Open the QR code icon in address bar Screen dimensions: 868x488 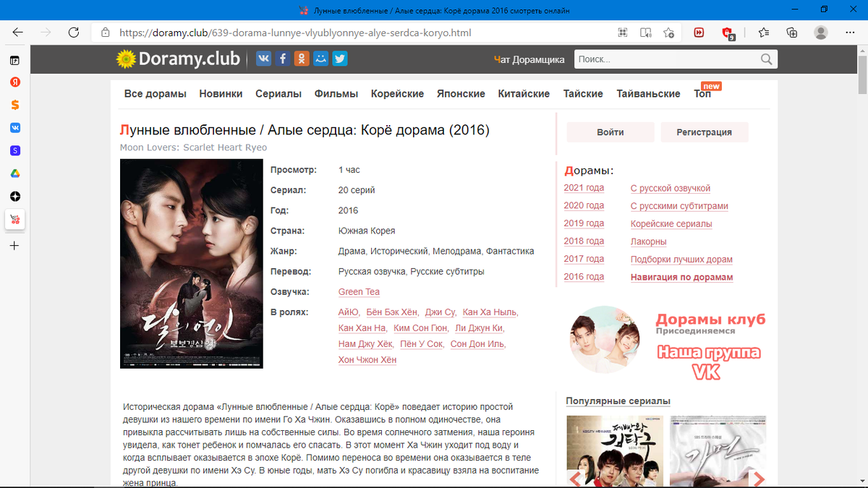click(x=622, y=33)
